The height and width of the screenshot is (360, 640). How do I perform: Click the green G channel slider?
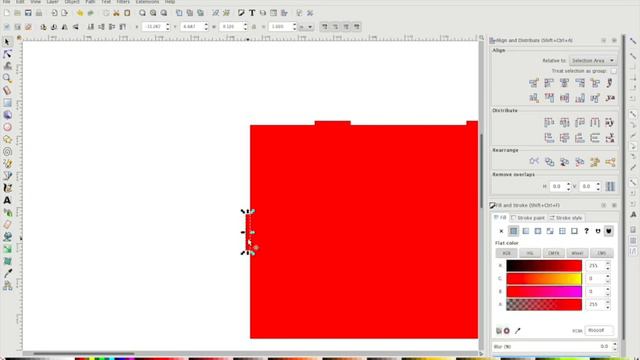pyautogui.click(x=544, y=278)
